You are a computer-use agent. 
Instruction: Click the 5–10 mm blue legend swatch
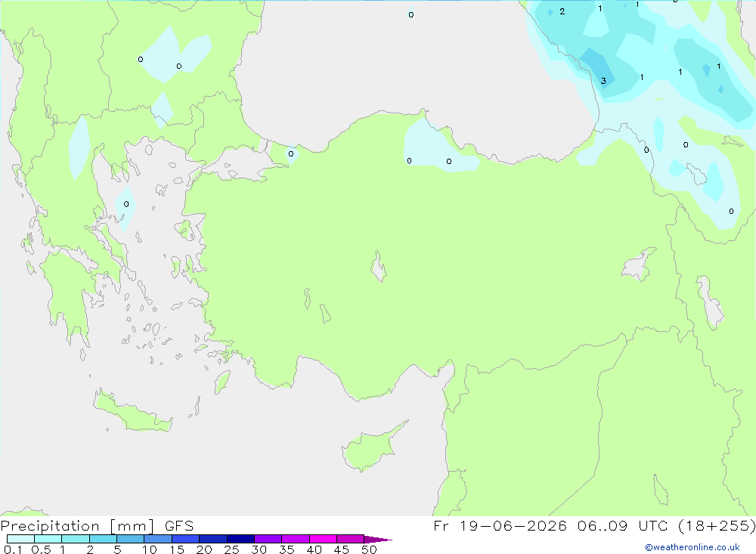[130, 539]
